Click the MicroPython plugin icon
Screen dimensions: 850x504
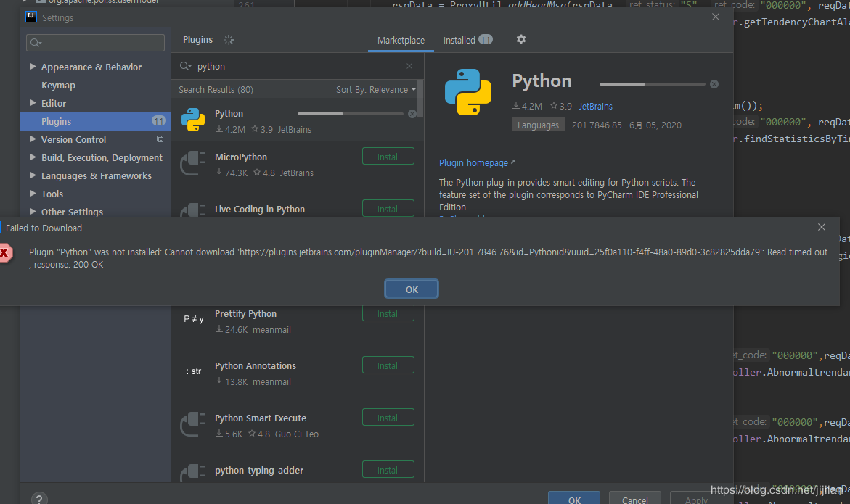(192, 164)
